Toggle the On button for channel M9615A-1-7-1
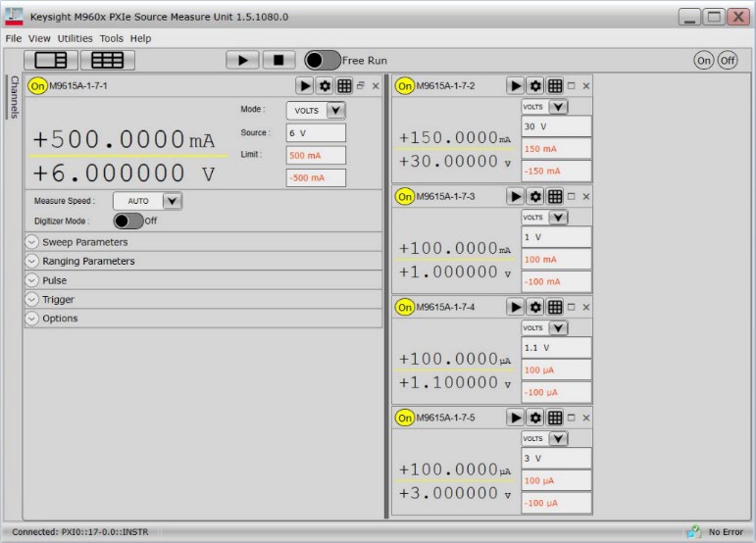Screen dimensions: 756x543 click(38, 86)
